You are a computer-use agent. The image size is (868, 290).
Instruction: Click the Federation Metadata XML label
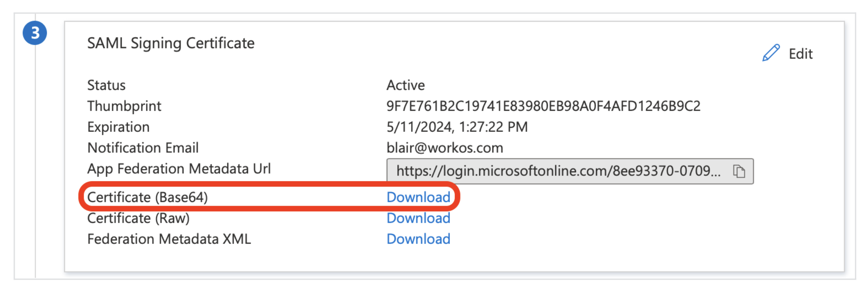point(169,239)
